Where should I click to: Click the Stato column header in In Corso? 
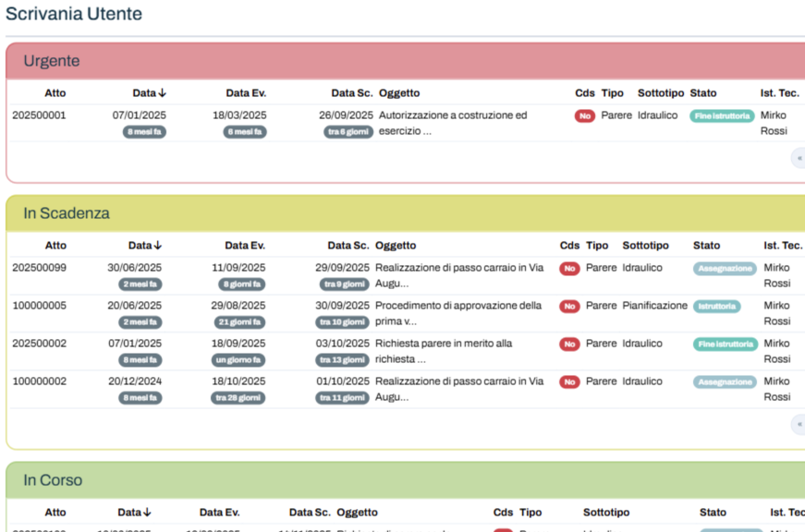713,513
